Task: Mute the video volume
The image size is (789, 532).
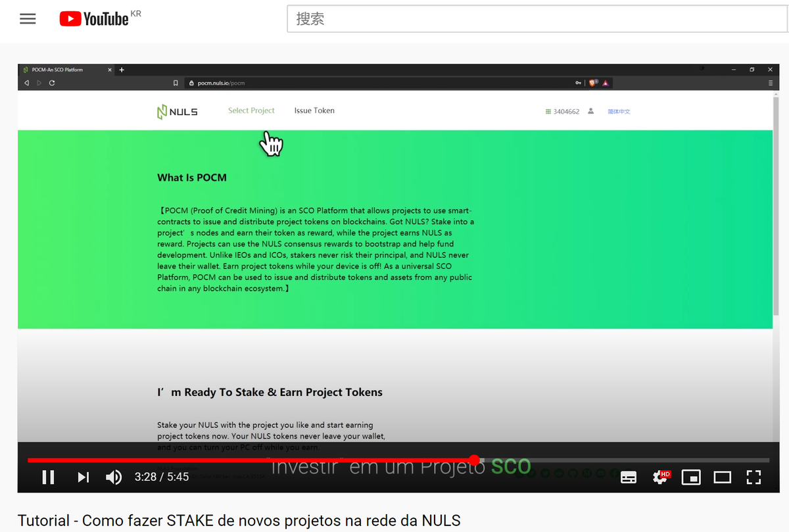Action: coord(114,477)
